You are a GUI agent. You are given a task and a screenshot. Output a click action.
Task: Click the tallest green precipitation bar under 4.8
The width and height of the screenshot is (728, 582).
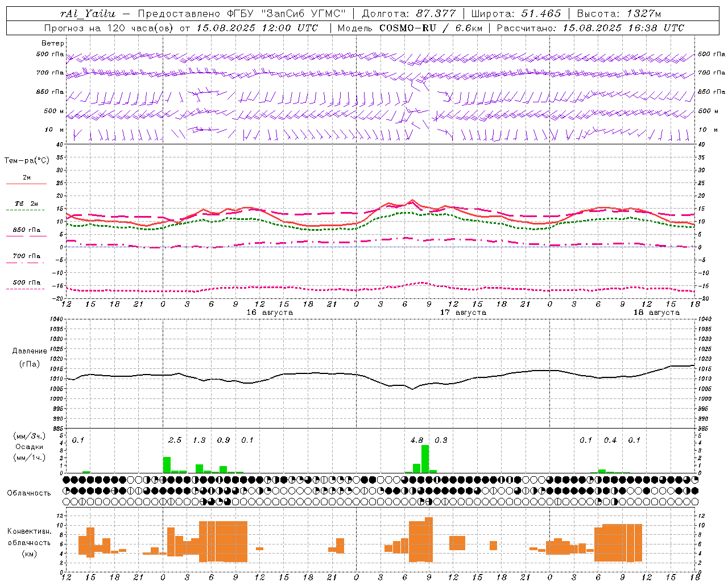425,459
